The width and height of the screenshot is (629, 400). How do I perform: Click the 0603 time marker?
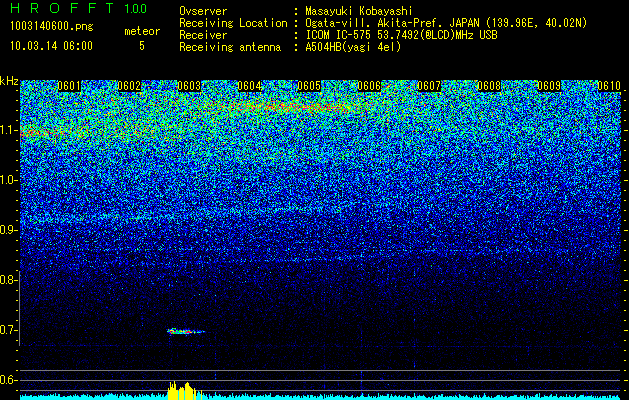189,86
